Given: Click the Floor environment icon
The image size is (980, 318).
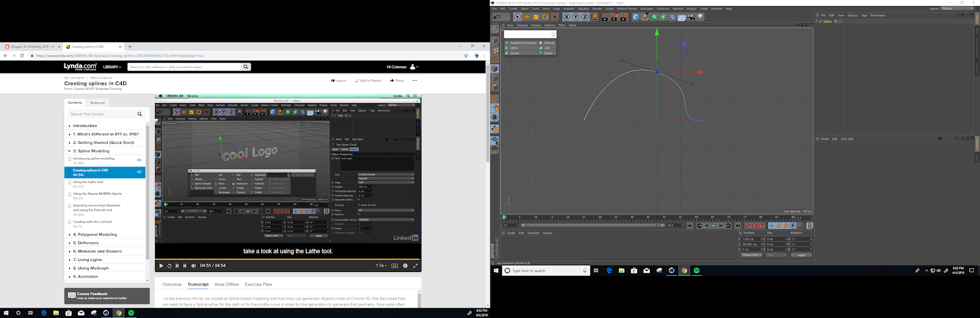Looking at the screenshot, I should click(x=682, y=17).
